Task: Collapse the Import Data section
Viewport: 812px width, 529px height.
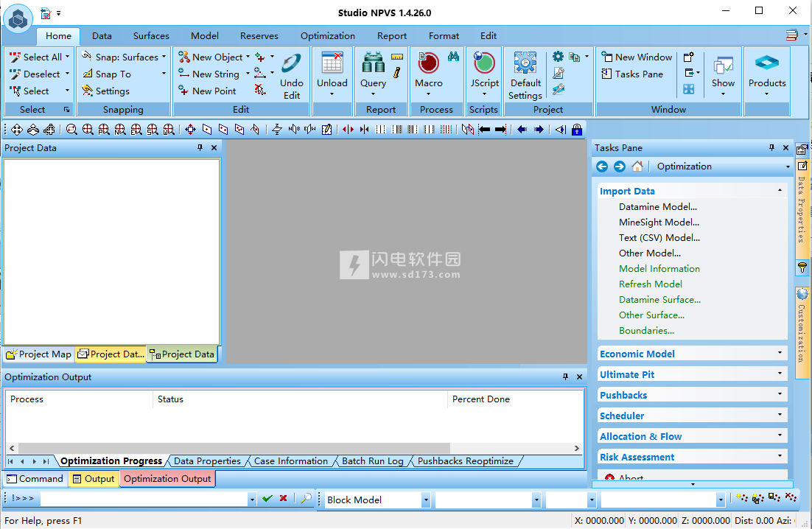Action: click(x=693, y=191)
